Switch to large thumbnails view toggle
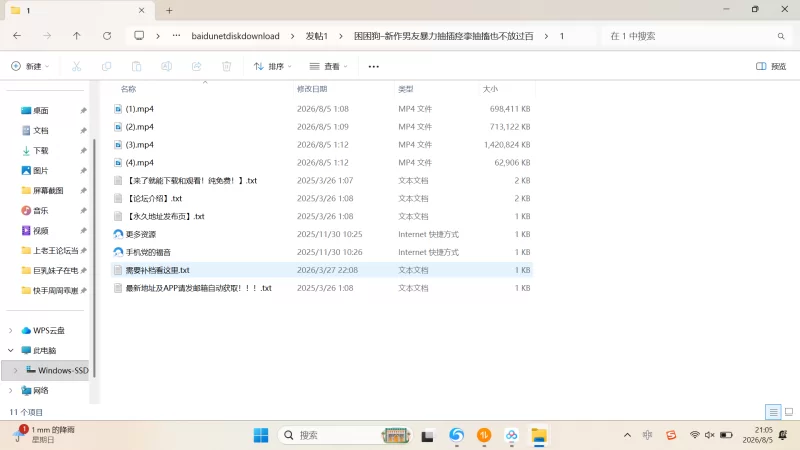 (789, 412)
